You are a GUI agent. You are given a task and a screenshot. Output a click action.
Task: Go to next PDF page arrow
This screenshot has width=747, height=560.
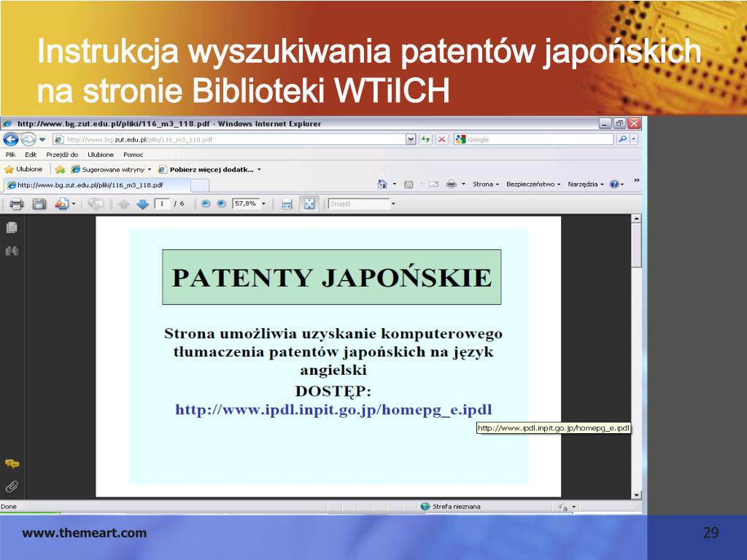[142, 204]
